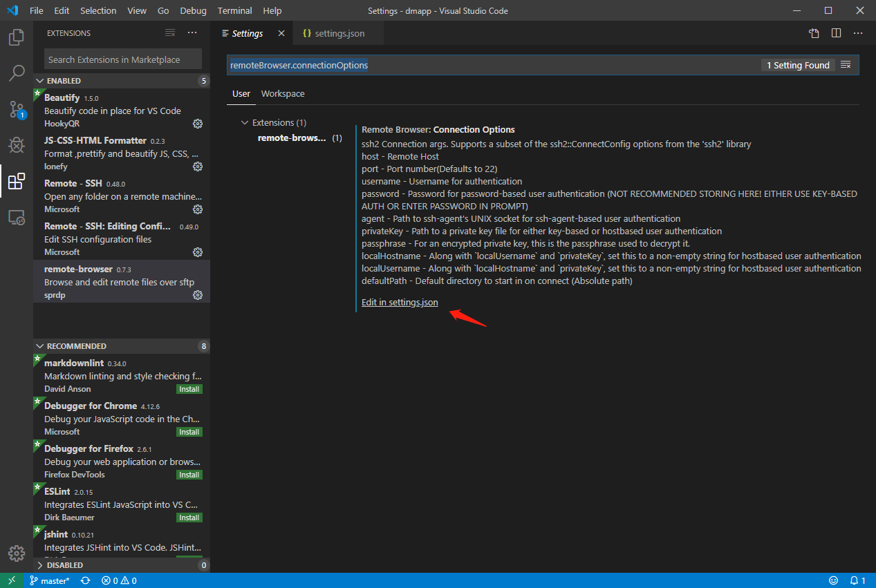Open the Explorer view in activity bar
The width and height of the screenshot is (876, 588).
[17, 37]
